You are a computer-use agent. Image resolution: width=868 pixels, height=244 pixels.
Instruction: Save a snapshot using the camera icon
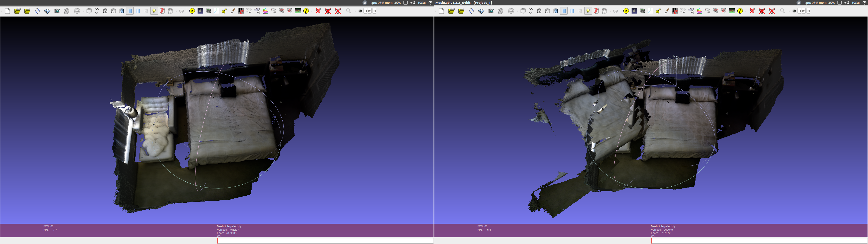click(58, 11)
